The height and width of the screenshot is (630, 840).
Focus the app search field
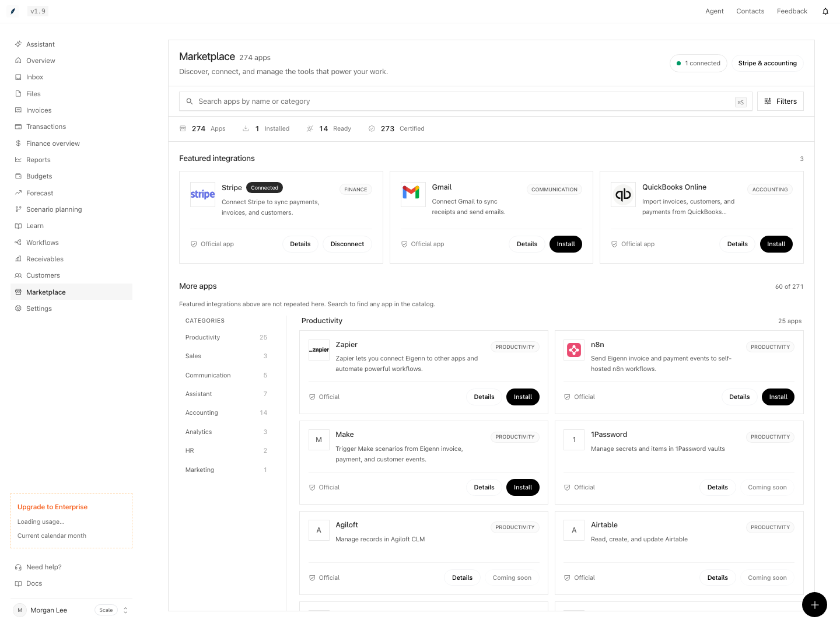[466, 101]
